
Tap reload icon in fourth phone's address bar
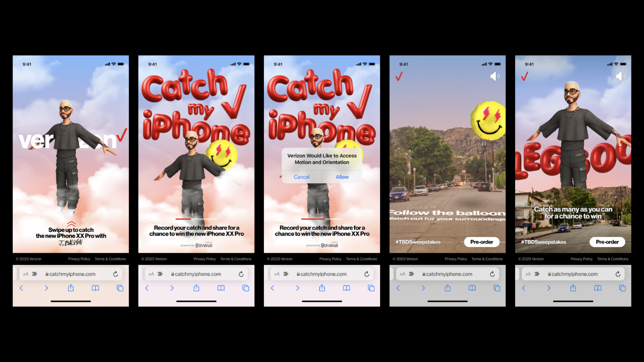(492, 274)
